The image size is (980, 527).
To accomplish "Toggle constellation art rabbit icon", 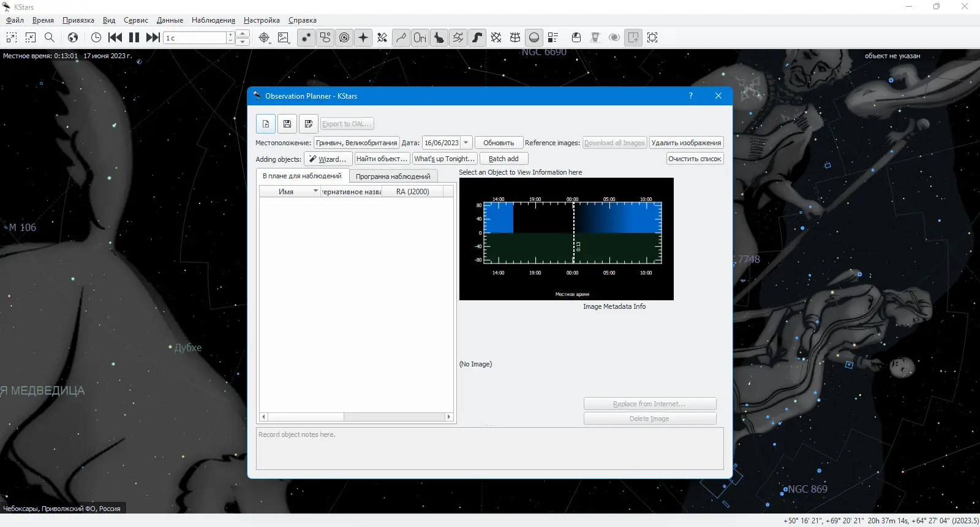I will coord(439,37).
